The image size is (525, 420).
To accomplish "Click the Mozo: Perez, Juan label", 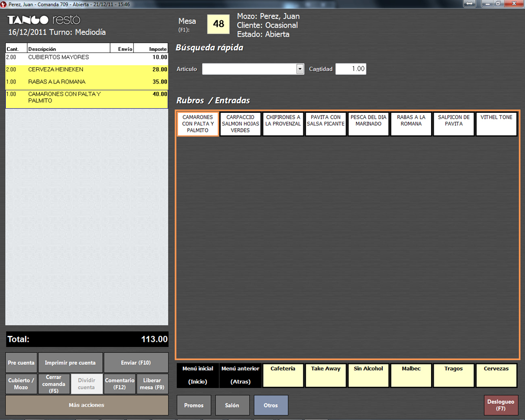I will [268, 16].
